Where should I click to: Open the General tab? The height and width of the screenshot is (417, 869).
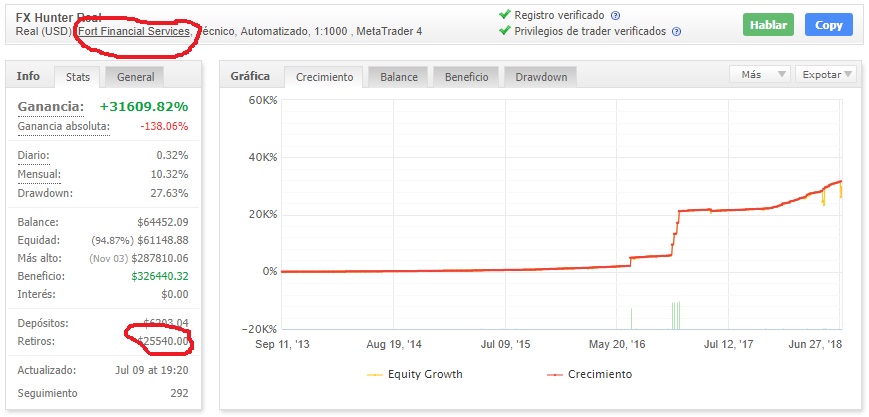[135, 76]
